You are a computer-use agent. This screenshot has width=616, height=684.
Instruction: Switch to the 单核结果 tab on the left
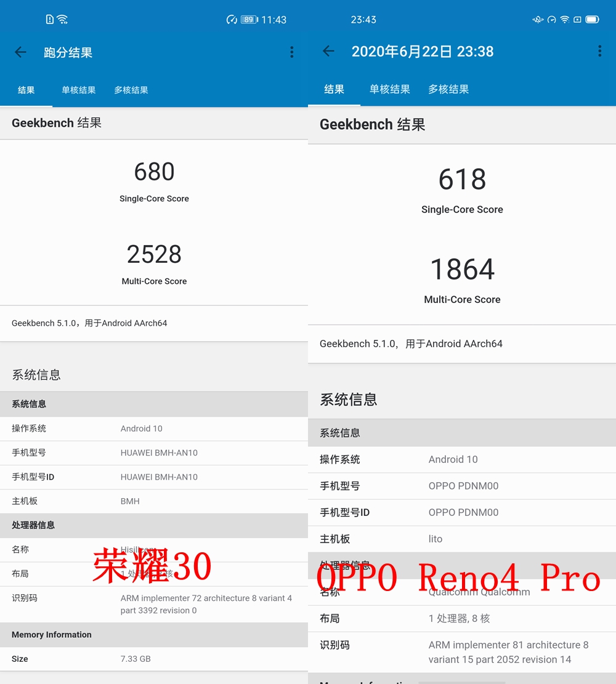[78, 90]
